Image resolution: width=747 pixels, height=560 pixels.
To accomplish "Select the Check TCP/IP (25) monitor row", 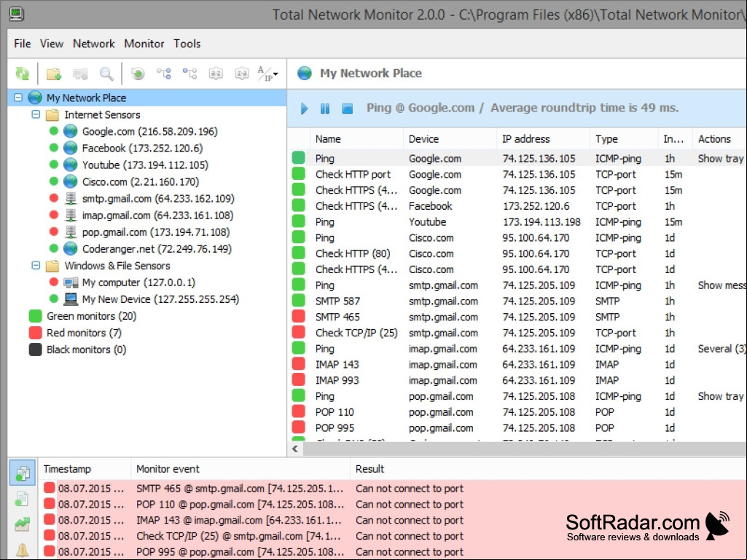I will 517,333.
